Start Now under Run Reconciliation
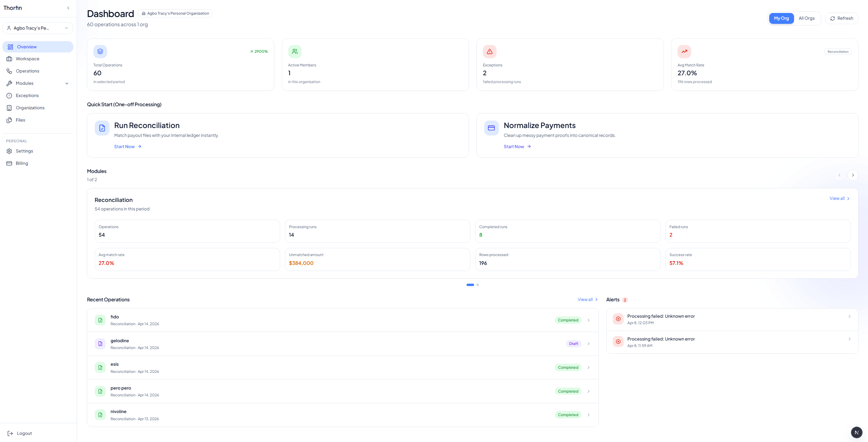This screenshot has height=442, width=868. 127,147
